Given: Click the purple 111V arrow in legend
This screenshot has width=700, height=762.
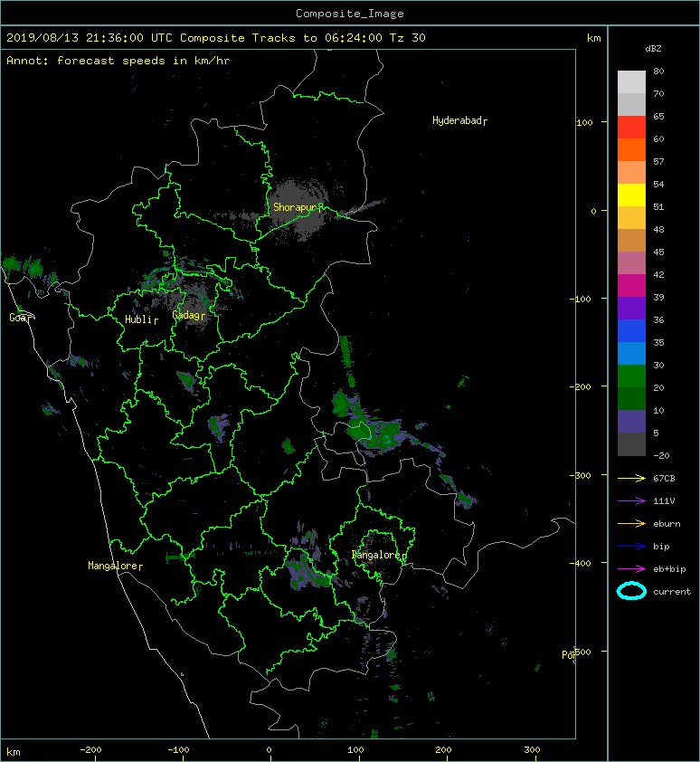Looking at the screenshot, I should click(631, 501).
